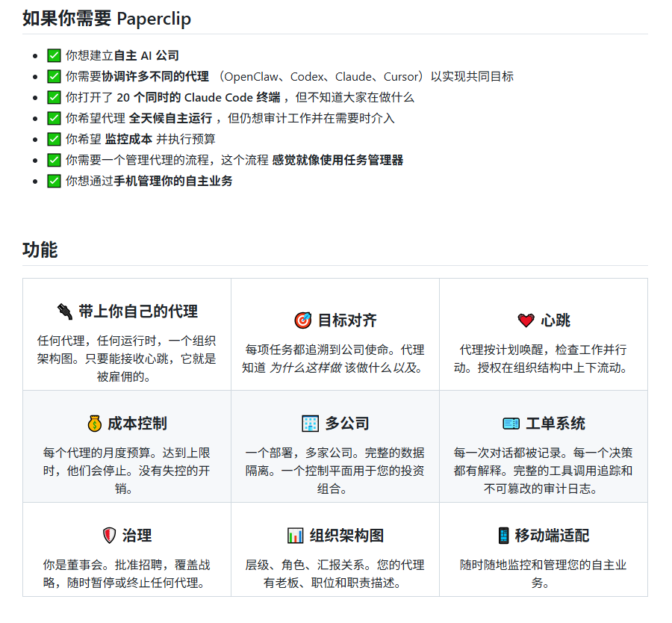Click the card title 目标对齐
672x623 pixels.
(347, 320)
